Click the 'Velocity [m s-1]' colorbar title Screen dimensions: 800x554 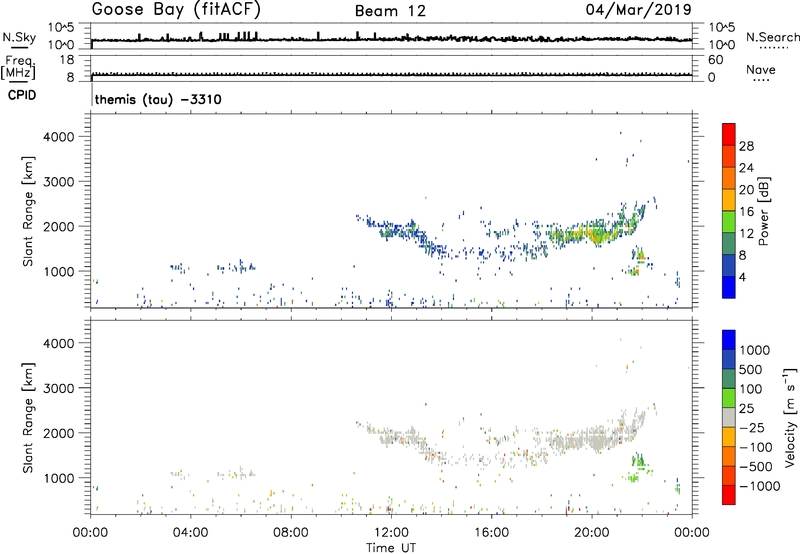(790, 417)
